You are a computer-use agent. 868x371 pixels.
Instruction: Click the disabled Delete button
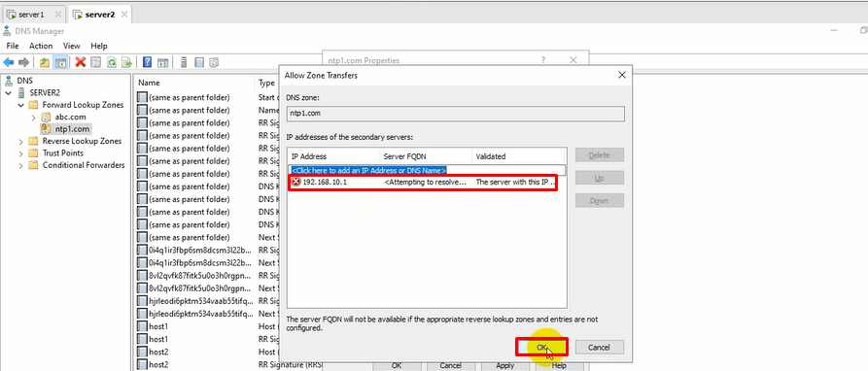(x=600, y=155)
